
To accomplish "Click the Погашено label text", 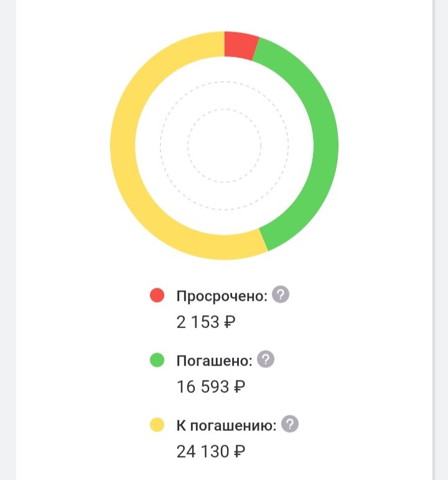I will [x=214, y=360].
